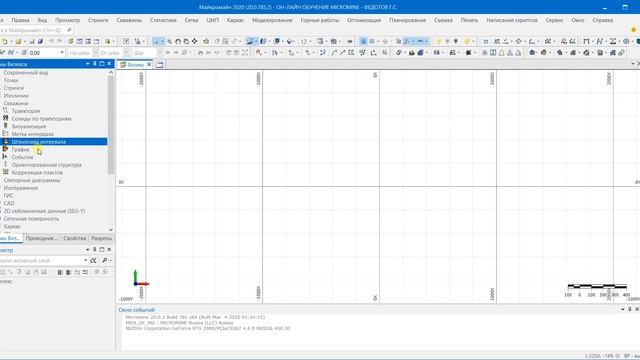The image size is (640, 360).
Task: Click the Undo arrow icon
Action: (x=51, y=41)
